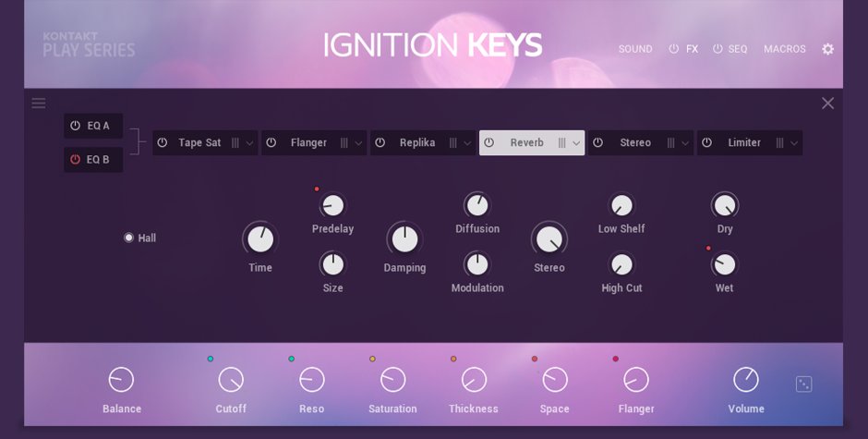Open the settings gear icon
The width and height of the screenshot is (868, 439).
827,49
